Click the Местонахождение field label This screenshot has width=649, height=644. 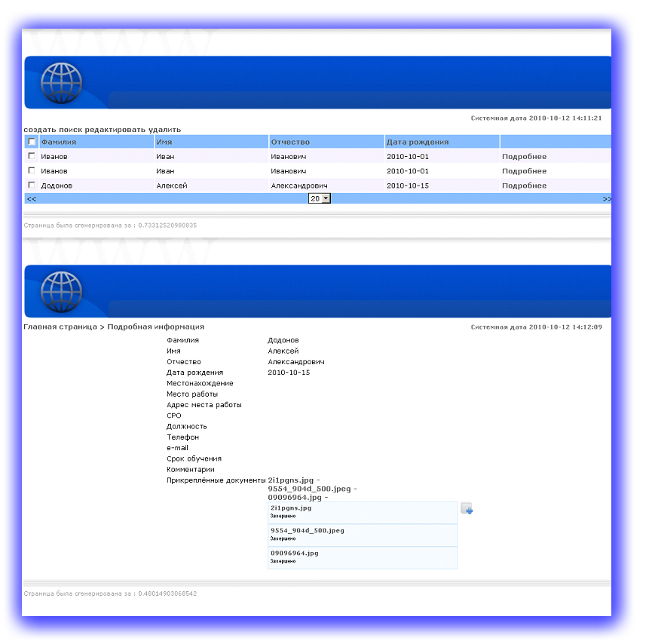click(200, 383)
